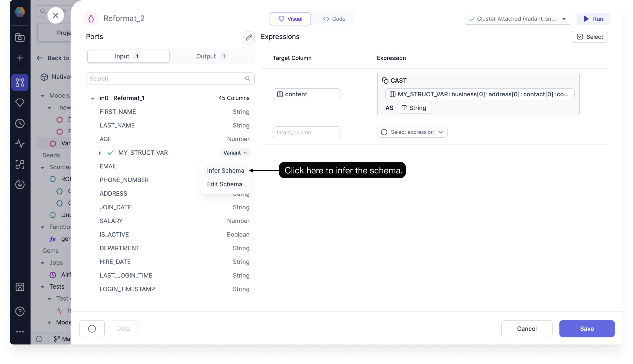
Task: Click the info icon in the status bar
Action: coord(39,339)
